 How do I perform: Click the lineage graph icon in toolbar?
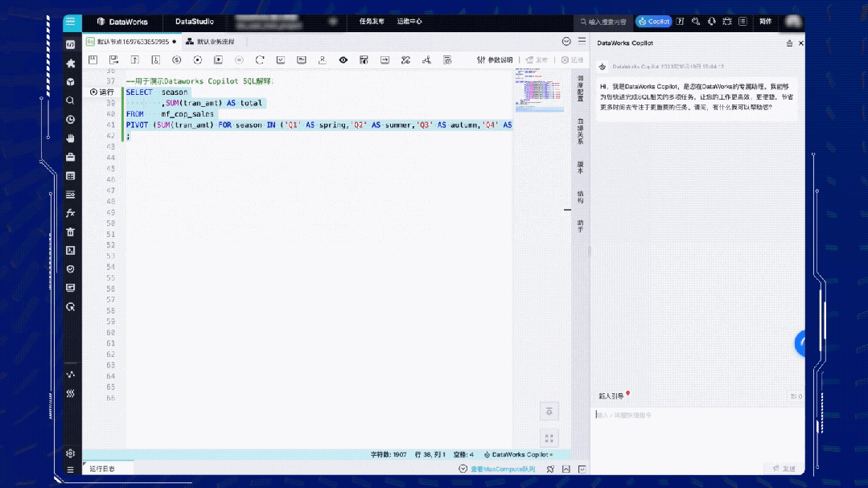coord(426,59)
